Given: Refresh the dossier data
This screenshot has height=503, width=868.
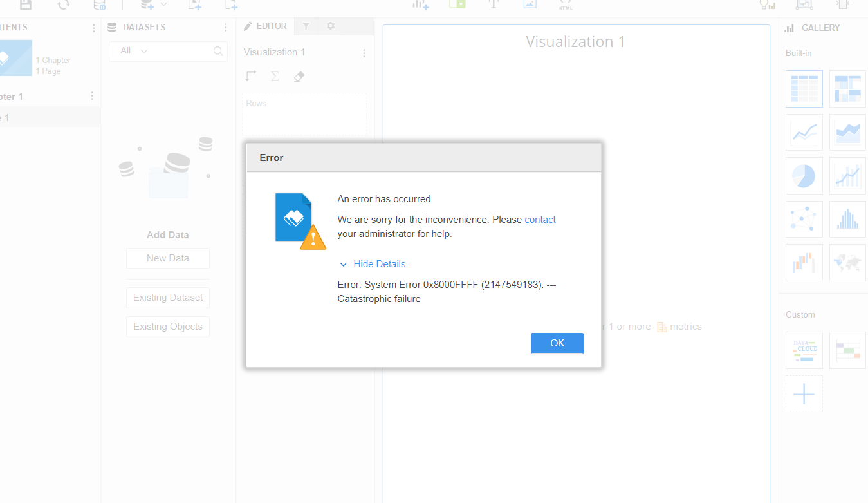Looking at the screenshot, I should click(x=62, y=5).
